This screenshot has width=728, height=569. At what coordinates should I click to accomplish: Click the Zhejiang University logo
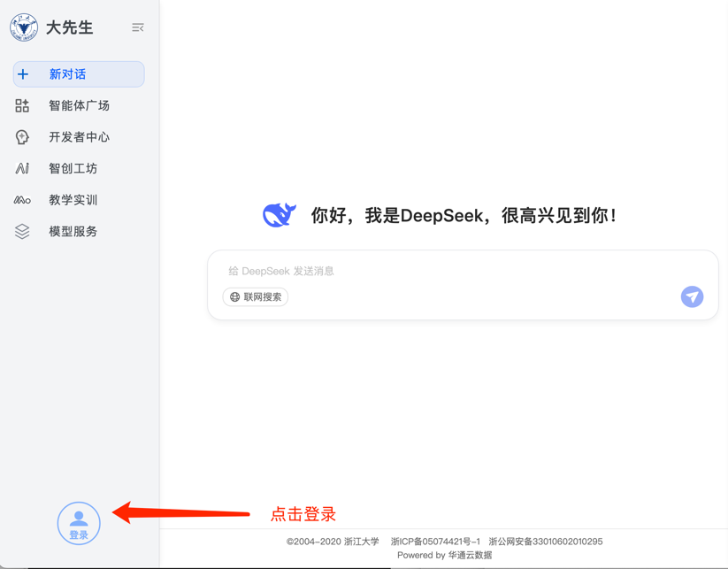tap(24, 27)
